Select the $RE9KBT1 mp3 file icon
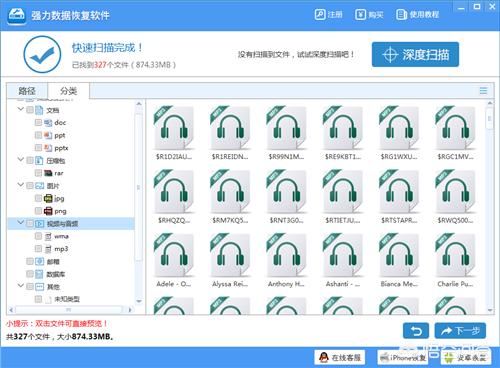The height and width of the screenshot is (368, 500). coord(343,128)
